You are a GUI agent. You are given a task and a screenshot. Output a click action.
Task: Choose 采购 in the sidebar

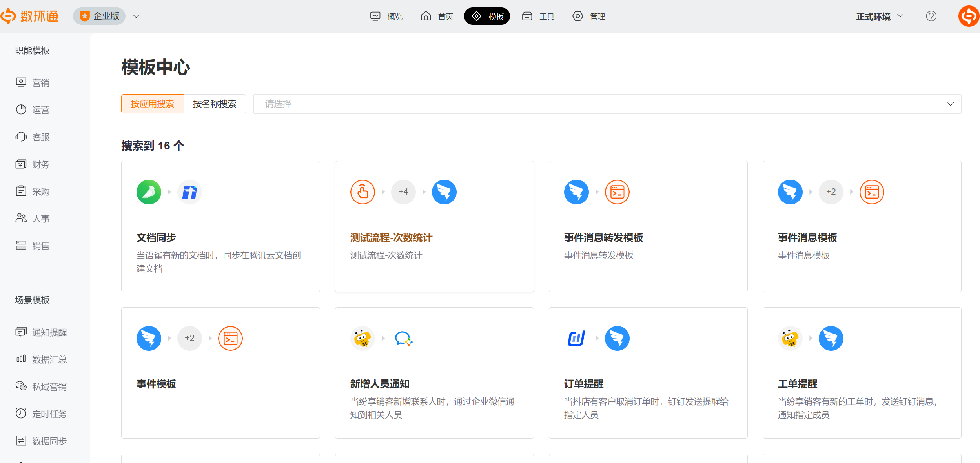[x=33, y=191]
